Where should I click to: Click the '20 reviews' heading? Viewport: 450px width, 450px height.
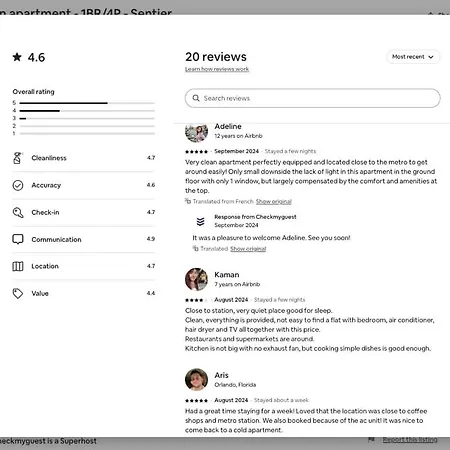pyautogui.click(x=216, y=57)
